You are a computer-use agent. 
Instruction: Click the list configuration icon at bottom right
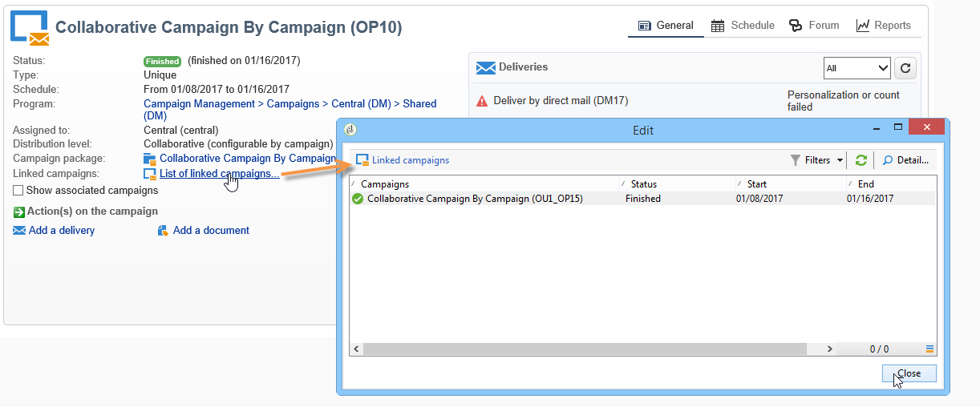pyautogui.click(x=929, y=349)
